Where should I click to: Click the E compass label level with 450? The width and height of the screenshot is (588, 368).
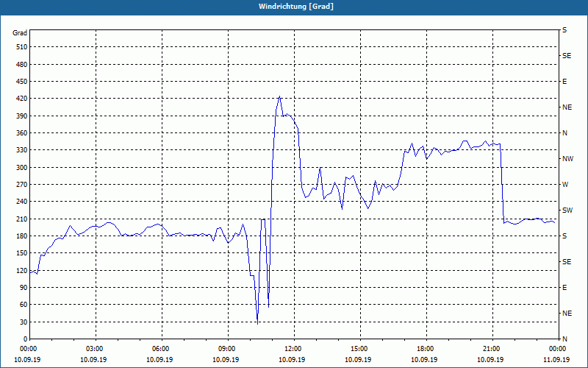pos(564,82)
